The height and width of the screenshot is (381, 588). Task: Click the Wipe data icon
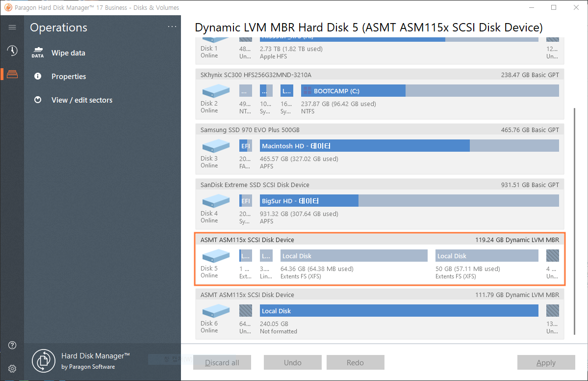[x=37, y=53]
